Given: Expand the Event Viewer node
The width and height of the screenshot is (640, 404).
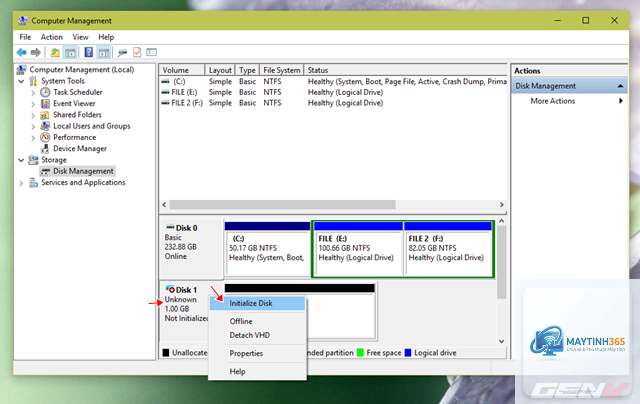Looking at the screenshot, I should point(33,104).
